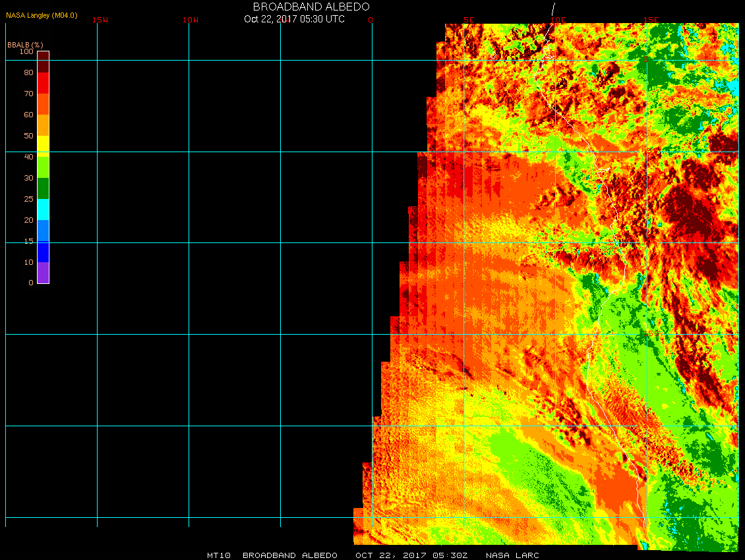Image resolution: width=745 pixels, height=560 pixels.
Task: Click the '10W' longitude label
Action: [x=191, y=20]
